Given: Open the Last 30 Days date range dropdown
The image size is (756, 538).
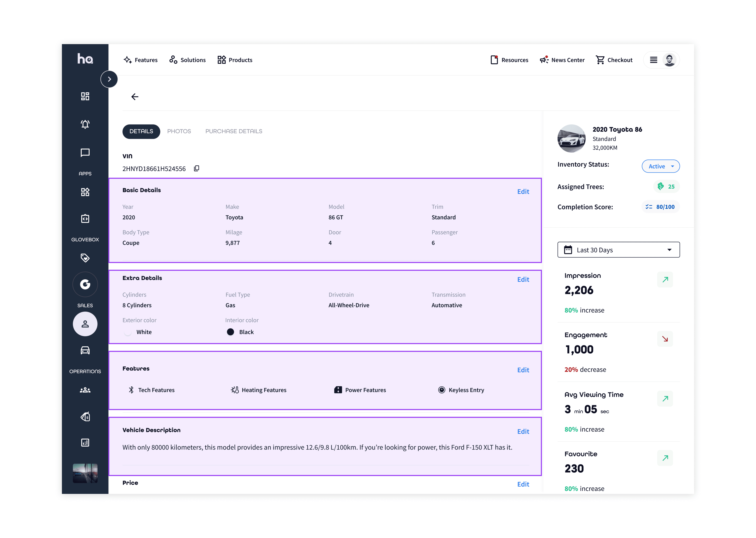Looking at the screenshot, I should pos(619,250).
